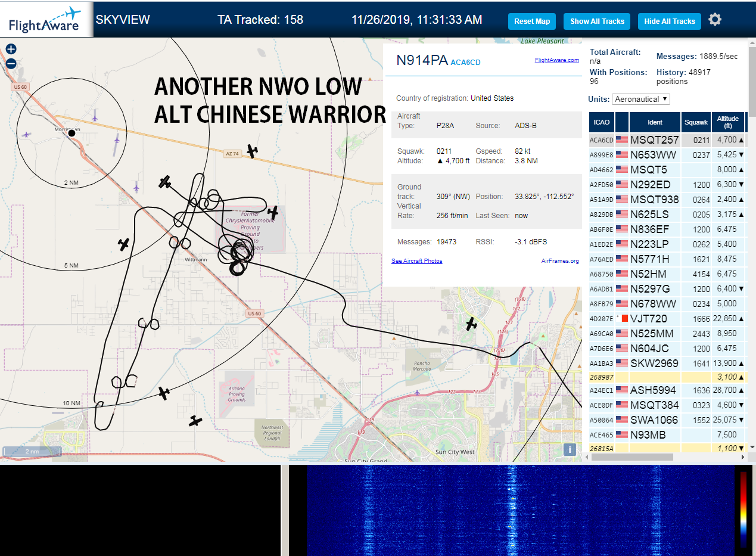Open AirFrames.org link
This screenshot has width=756, height=556.
click(x=560, y=261)
